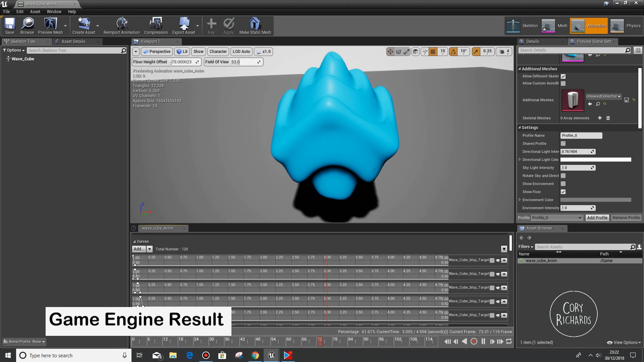Open Options dropdown in Skeleton Tree
644x362 pixels.
pos(14,50)
